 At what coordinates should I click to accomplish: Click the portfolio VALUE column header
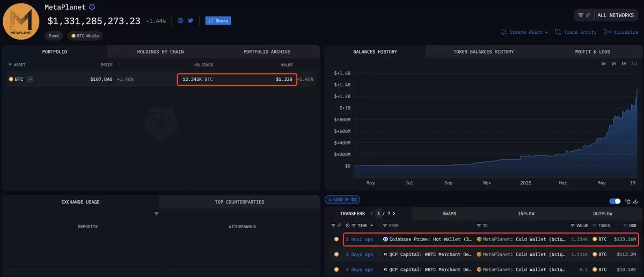pyautogui.click(x=287, y=65)
